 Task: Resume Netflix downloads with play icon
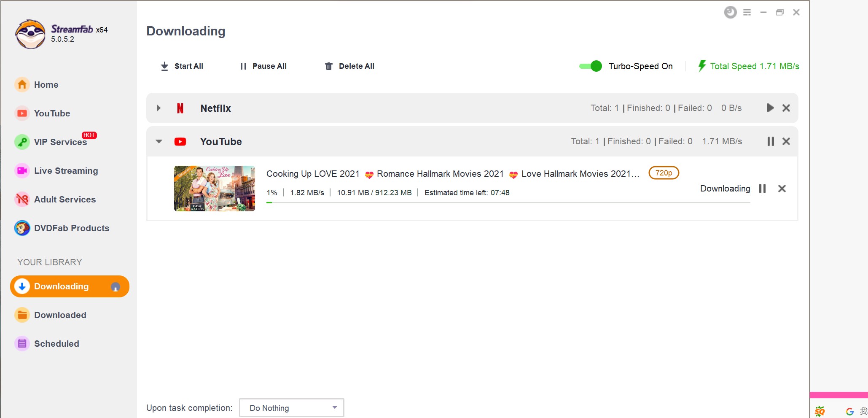(770, 108)
